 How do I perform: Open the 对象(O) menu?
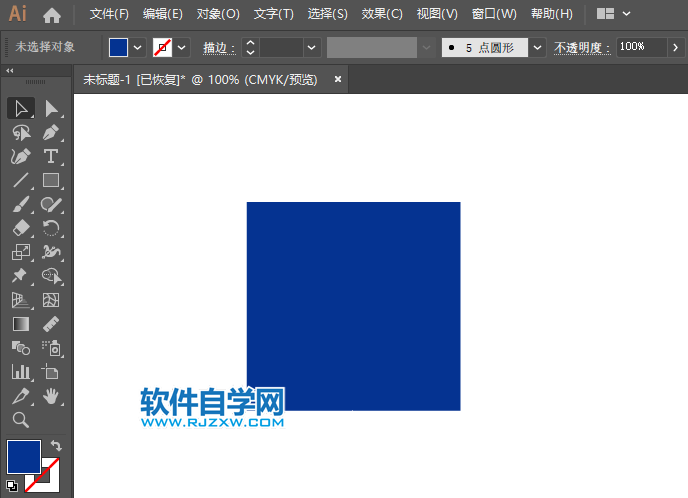point(218,14)
